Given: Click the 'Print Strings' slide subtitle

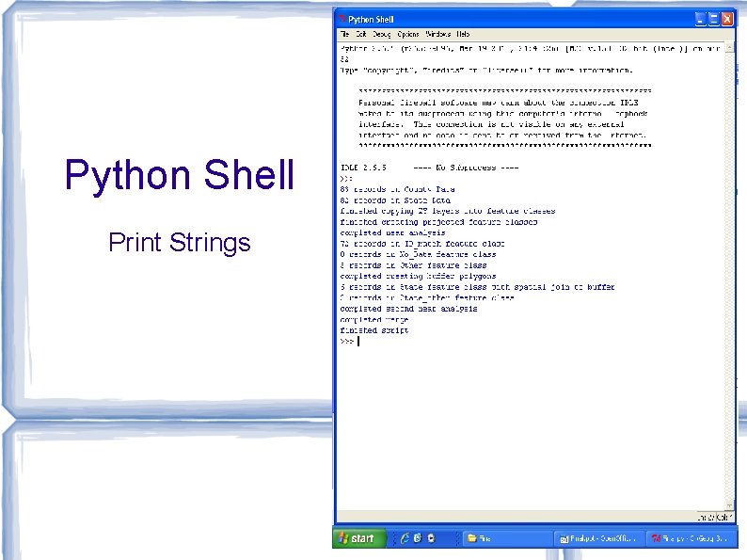Looking at the screenshot, I should click(x=179, y=243).
